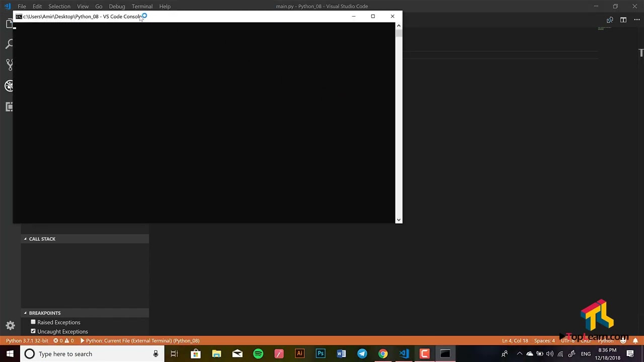Open the Action Center notifications icon
The height and width of the screenshot is (362, 644).
tap(630, 354)
